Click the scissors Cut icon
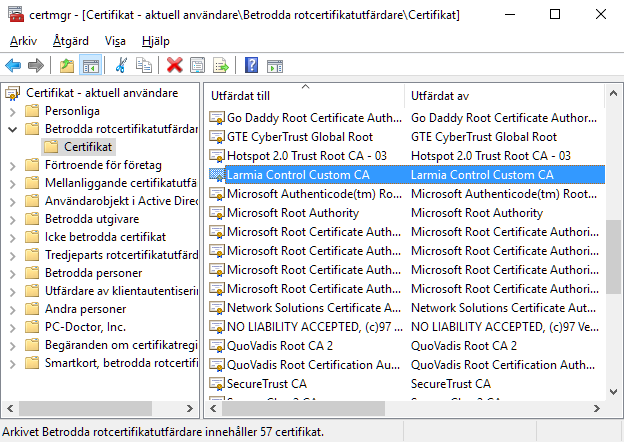Image resolution: width=624 pixels, height=442 pixels. pos(121,65)
